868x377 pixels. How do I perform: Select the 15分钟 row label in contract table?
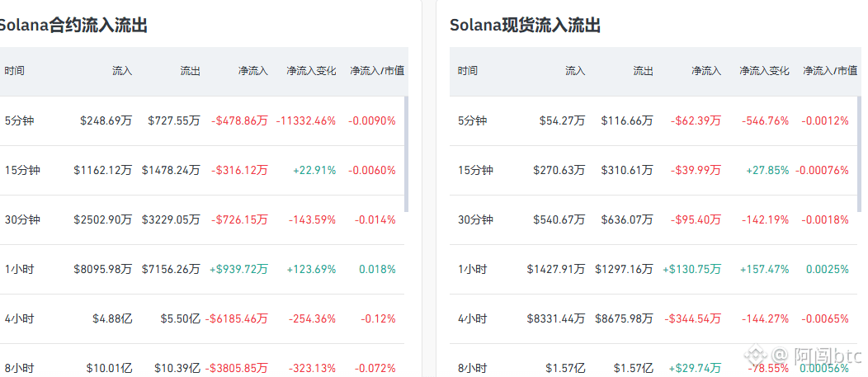tap(22, 170)
